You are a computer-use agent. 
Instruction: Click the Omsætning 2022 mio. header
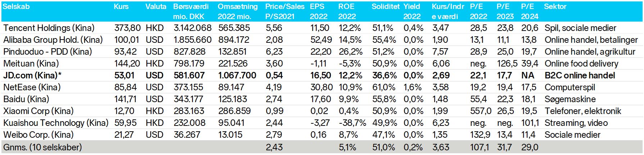point(238,12)
